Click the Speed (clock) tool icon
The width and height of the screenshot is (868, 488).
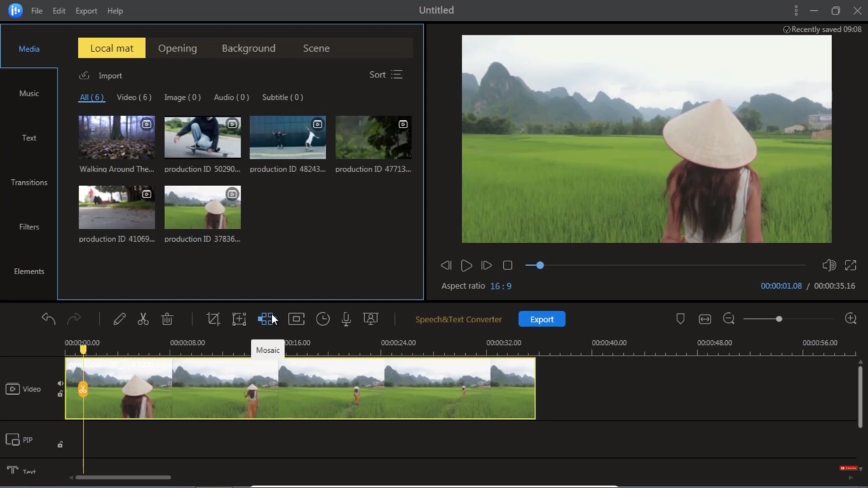(322, 319)
